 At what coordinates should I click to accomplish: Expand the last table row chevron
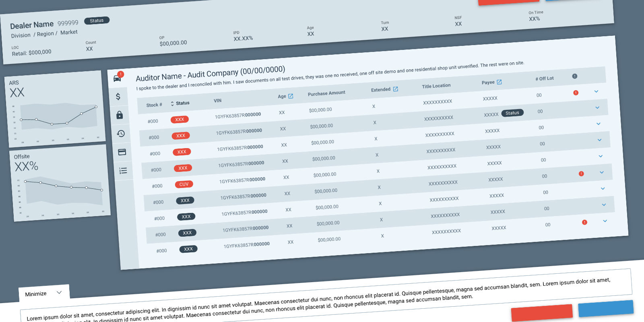[x=605, y=221]
